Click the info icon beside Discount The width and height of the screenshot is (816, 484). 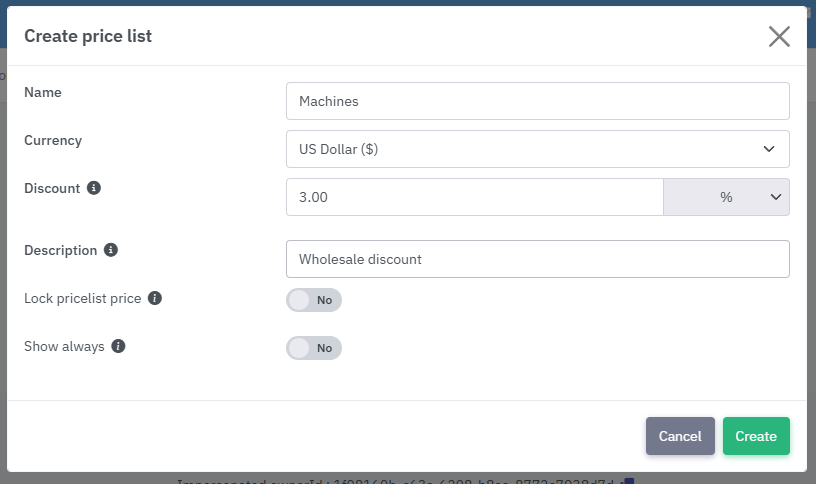click(x=94, y=188)
